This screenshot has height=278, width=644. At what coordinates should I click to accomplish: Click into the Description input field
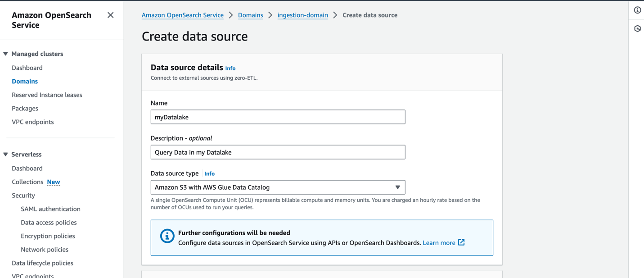coord(278,152)
